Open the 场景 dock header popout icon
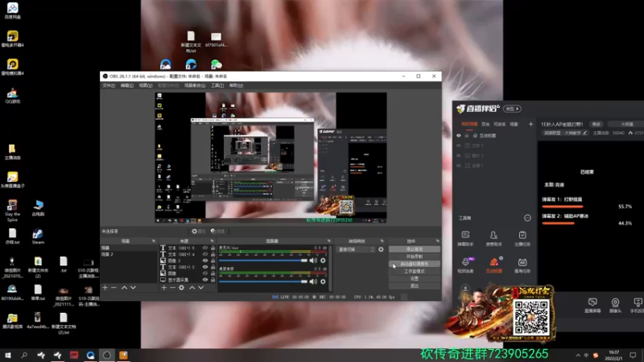 [x=154, y=241]
